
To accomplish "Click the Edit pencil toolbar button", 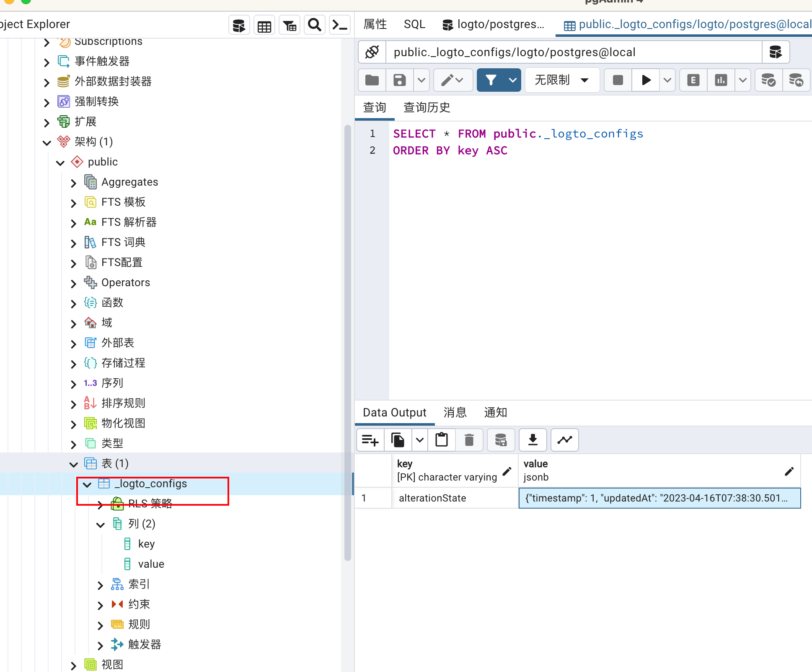I will (x=453, y=80).
